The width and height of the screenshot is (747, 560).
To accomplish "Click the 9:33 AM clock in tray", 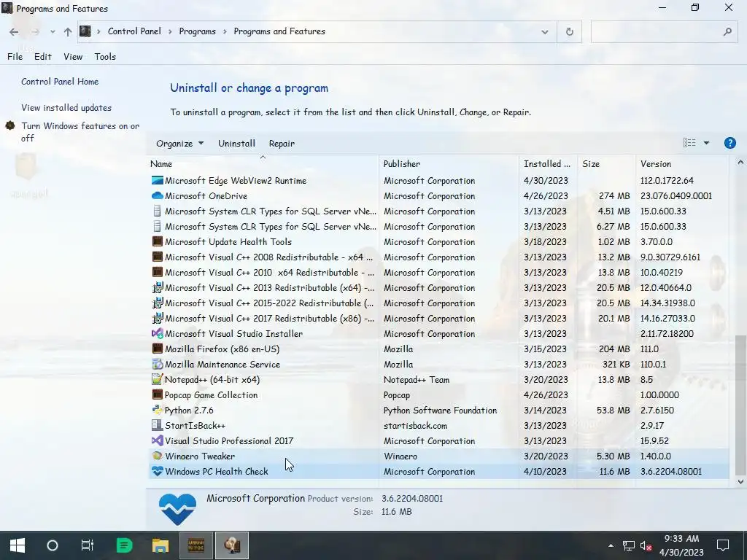I will (x=681, y=539).
